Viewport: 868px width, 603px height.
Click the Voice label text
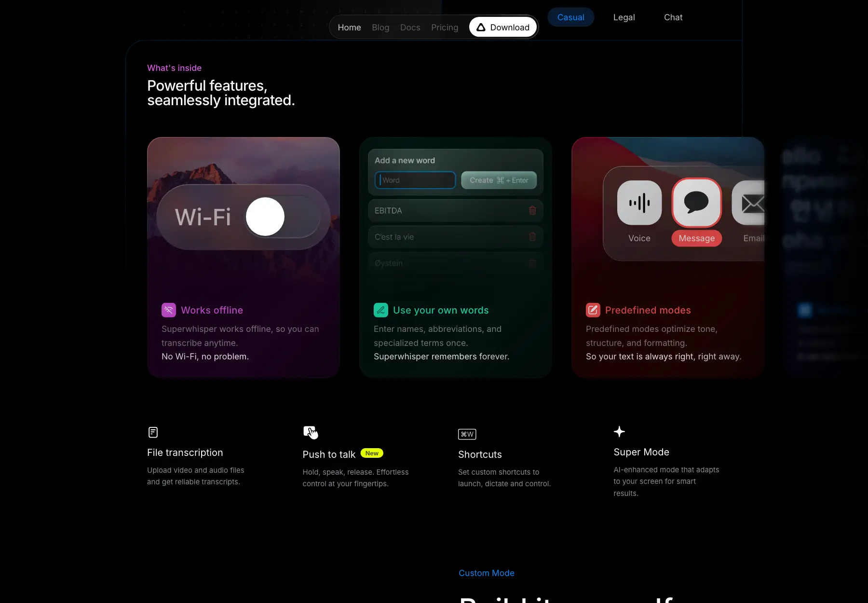tap(639, 238)
